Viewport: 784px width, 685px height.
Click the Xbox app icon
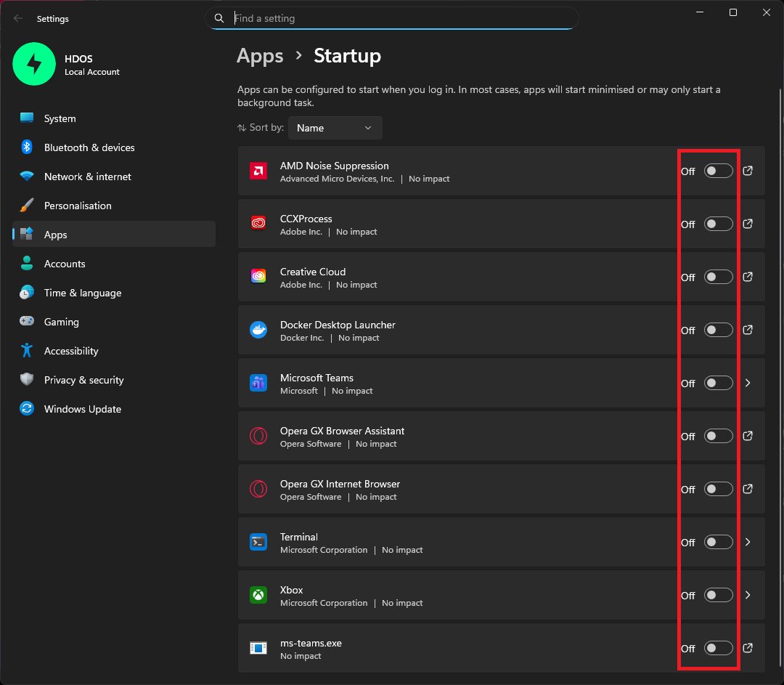pos(258,596)
